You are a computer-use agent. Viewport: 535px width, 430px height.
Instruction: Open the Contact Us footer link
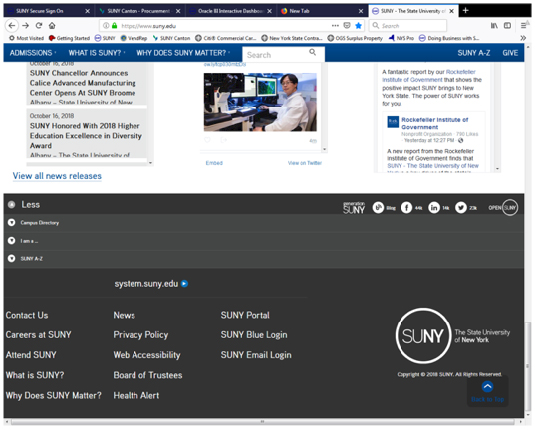pyautogui.click(x=27, y=316)
